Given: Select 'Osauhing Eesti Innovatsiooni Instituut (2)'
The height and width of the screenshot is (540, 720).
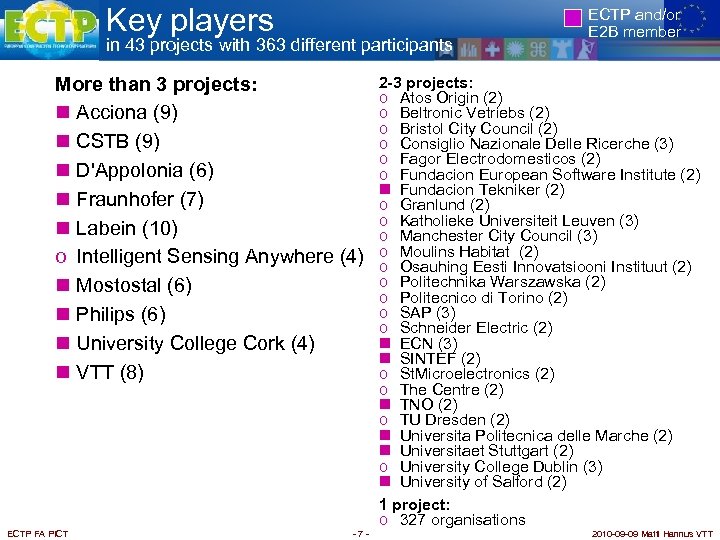Looking at the screenshot, I should point(546,267).
